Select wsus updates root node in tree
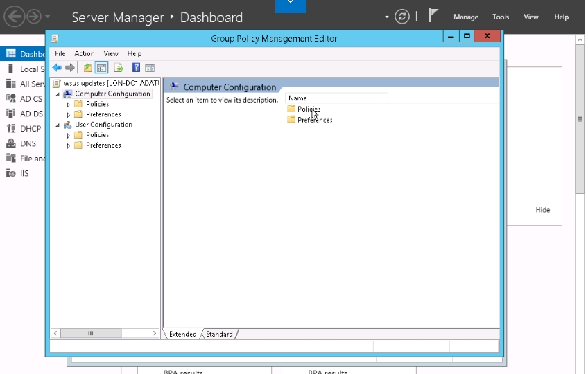This screenshot has height=374, width=588. [106, 83]
